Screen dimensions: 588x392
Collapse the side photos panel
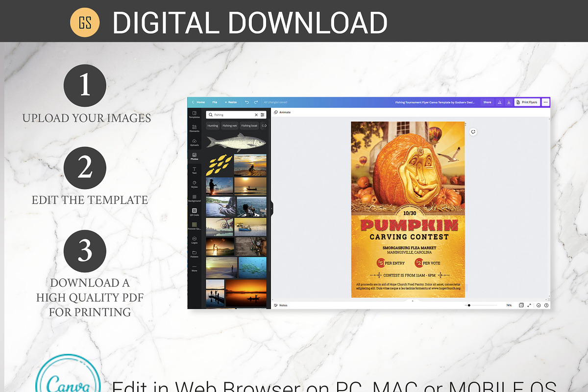tap(272, 209)
